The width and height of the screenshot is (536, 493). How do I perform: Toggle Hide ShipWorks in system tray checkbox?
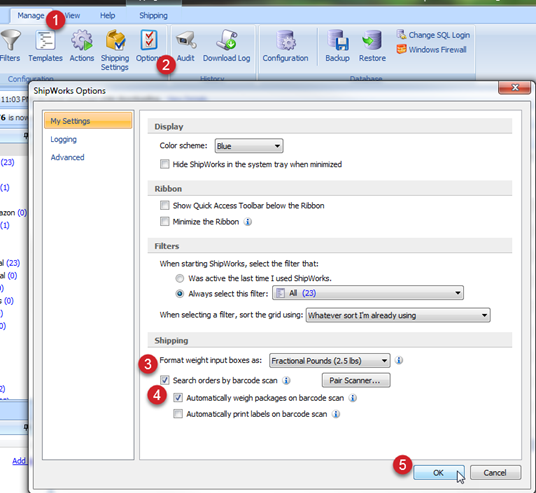[165, 164]
